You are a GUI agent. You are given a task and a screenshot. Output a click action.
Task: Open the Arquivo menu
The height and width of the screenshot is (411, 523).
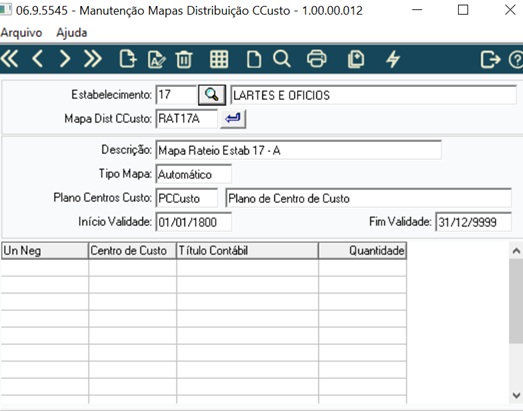[x=21, y=33]
